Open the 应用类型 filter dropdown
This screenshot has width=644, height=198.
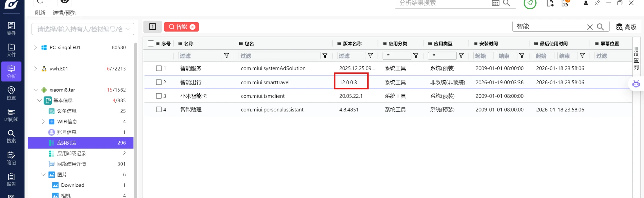[442, 56]
